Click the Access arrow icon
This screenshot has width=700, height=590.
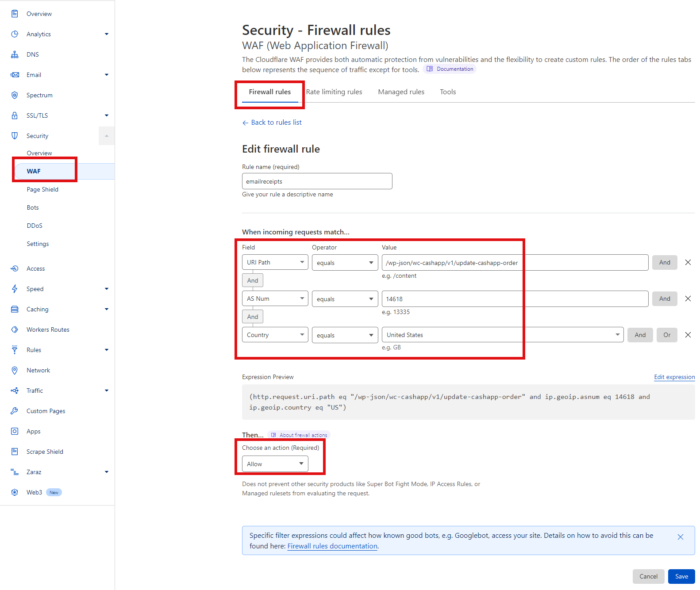[15, 268]
